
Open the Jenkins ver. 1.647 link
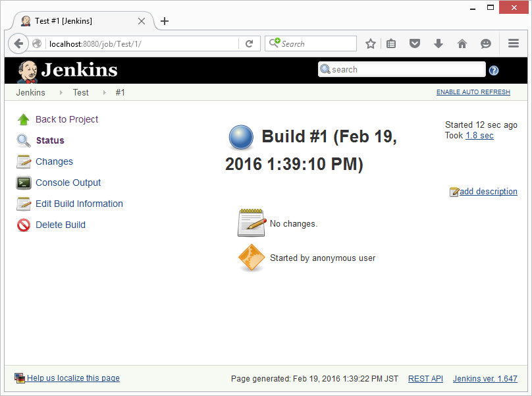[485, 379]
